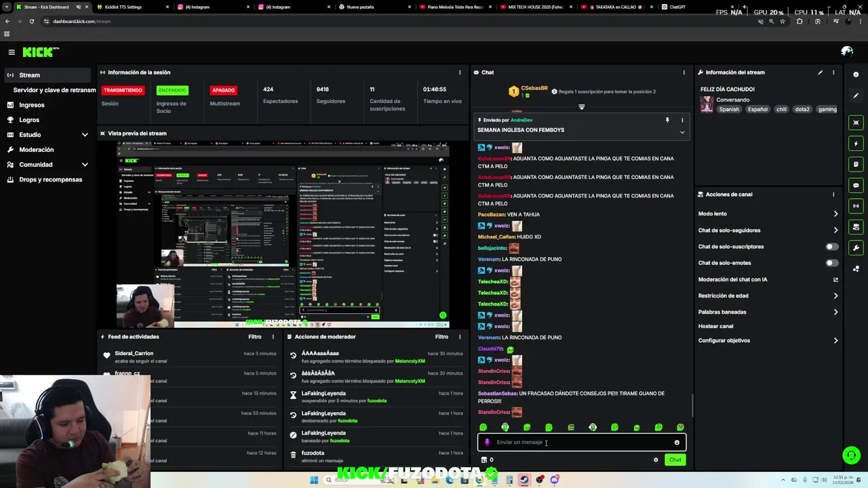Click the pencil icon in right rail
This screenshot has height=488, width=868.
click(856, 96)
